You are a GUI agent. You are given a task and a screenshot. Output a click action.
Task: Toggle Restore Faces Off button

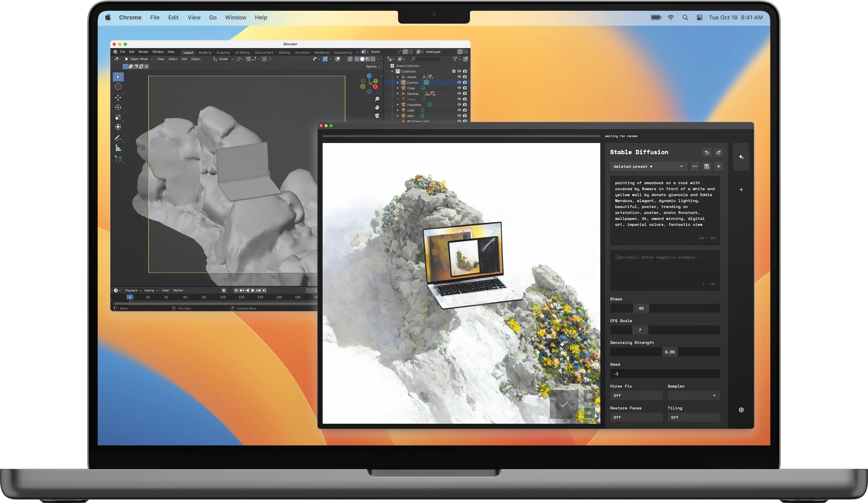point(636,417)
